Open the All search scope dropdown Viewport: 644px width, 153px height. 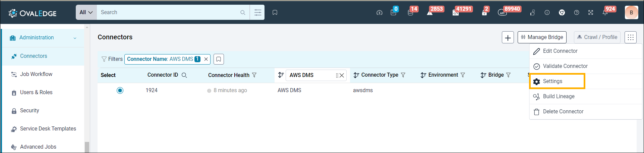86,12
